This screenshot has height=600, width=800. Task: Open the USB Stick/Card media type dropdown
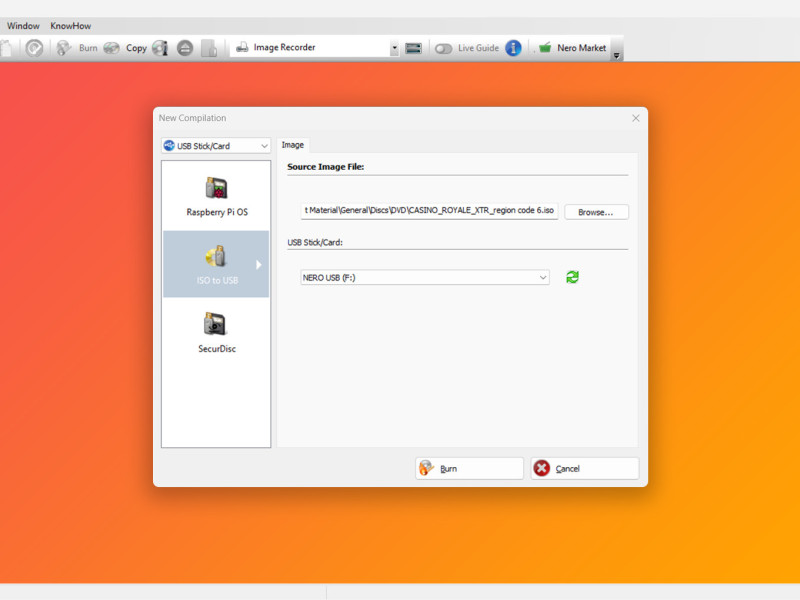pyautogui.click(x=216, y=146)
